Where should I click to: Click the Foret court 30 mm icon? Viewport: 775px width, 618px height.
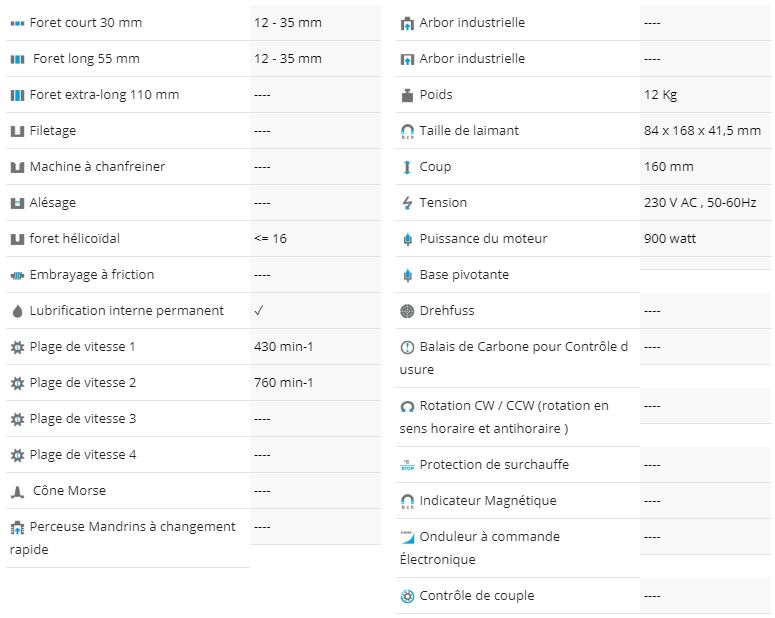pos(17,23)
